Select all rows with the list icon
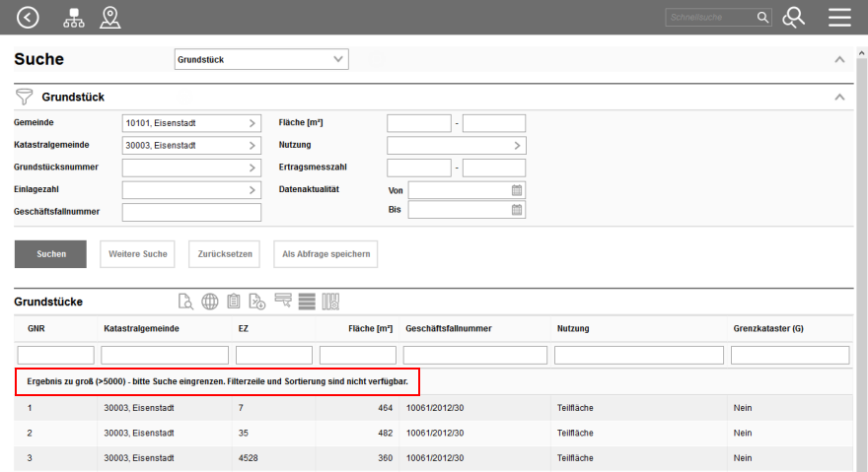 pyautogui.click(x=307, y=302)
